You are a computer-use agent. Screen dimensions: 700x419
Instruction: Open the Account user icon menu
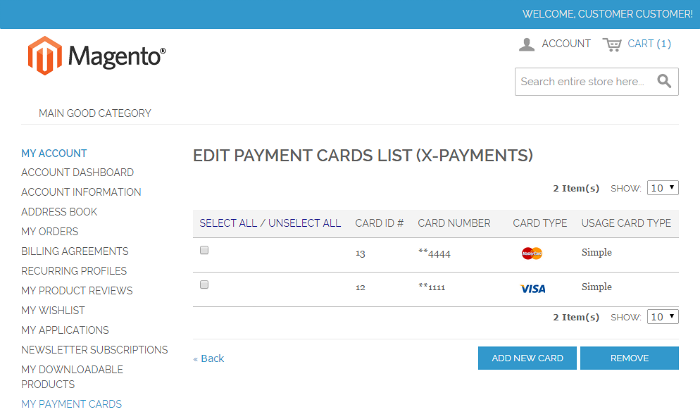pyautogui.click(x=527, y=44)
